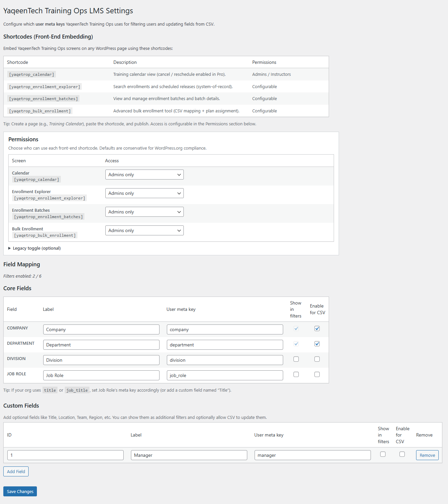Expand the Legacy toggle section
Viewport: 448px width, 504px height.
tap(34, 248)
